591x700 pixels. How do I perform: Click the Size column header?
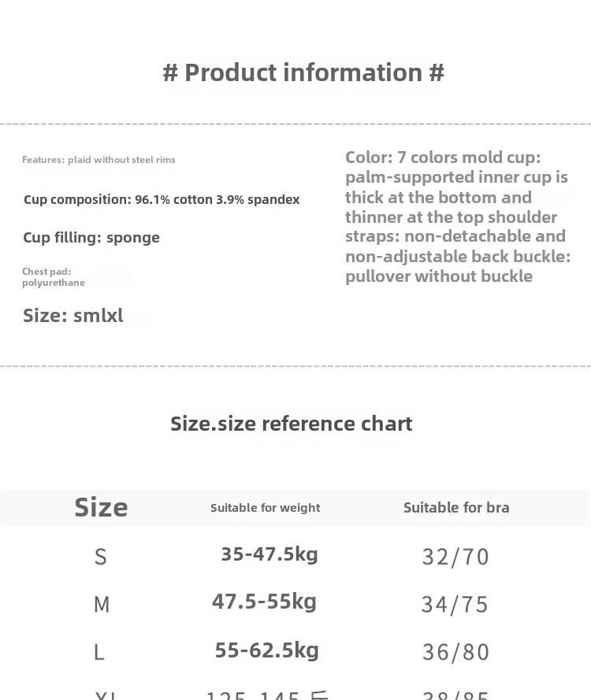[x=101, y=508]
